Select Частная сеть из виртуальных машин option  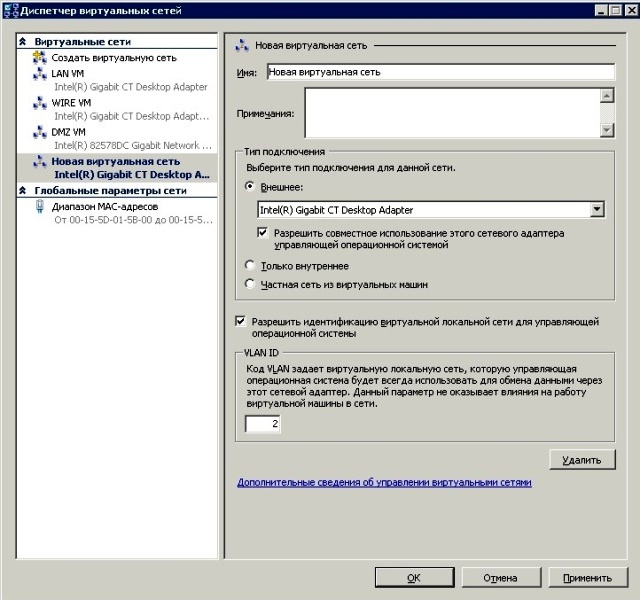(249, 284)
